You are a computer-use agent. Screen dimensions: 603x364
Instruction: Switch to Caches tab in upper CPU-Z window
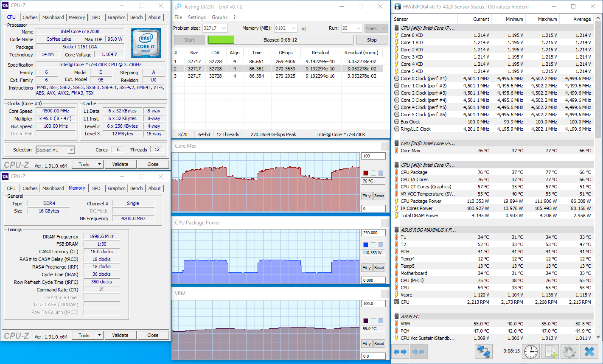click(x=30, y=17)
